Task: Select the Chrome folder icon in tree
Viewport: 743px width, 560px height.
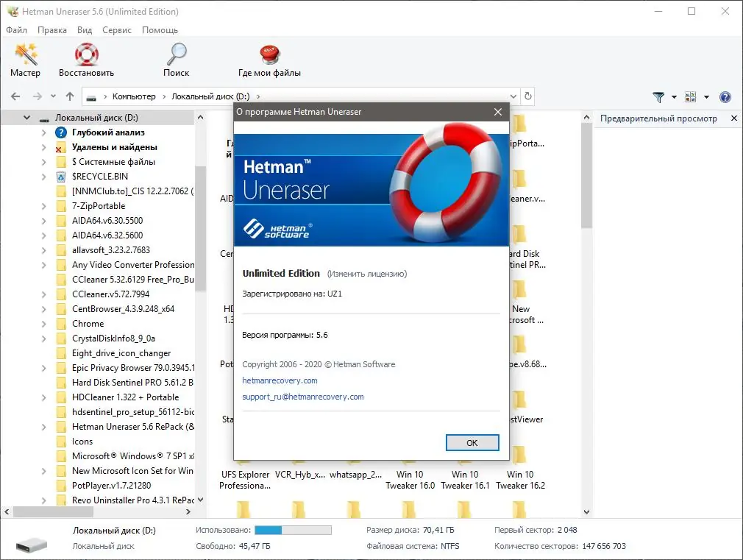Action: click(61, 324)
